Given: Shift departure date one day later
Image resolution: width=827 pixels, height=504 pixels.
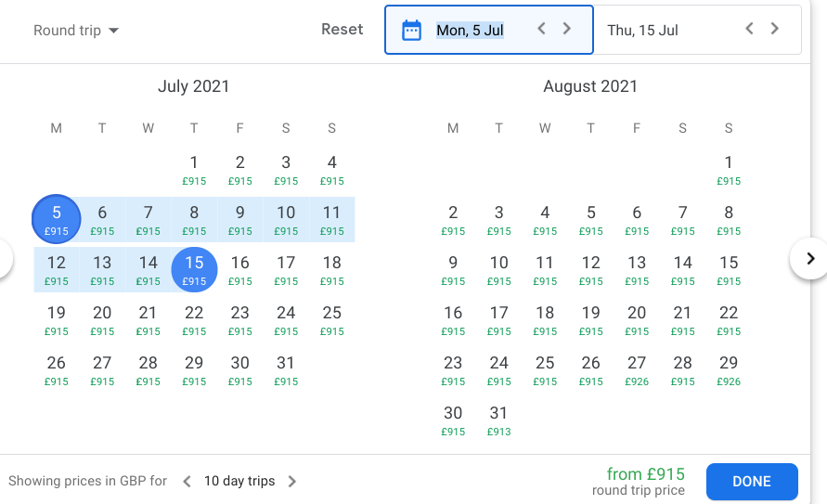Looking at the screenshot, I should 567,30.
